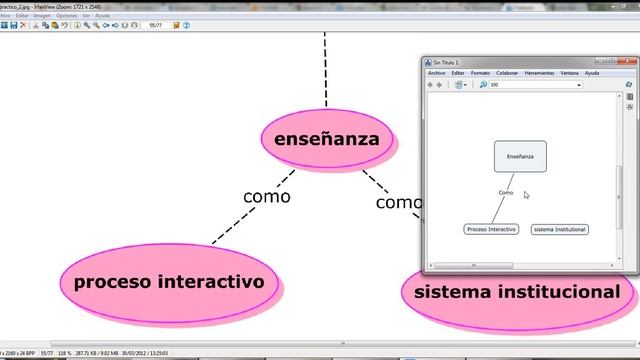
Task: Go to next image with right arrow icon
Action: [115, 25]
